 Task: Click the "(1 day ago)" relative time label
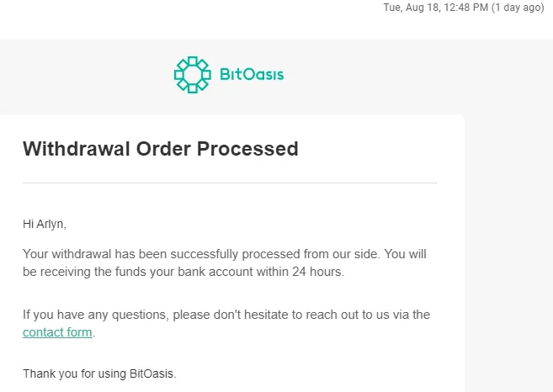coord(518,8)
